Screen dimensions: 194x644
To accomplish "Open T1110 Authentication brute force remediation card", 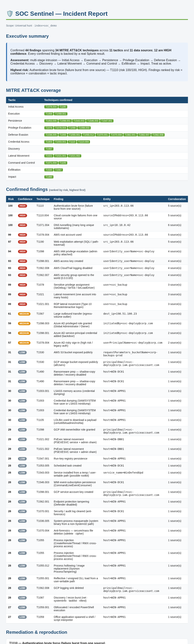I will click(97, 642).
